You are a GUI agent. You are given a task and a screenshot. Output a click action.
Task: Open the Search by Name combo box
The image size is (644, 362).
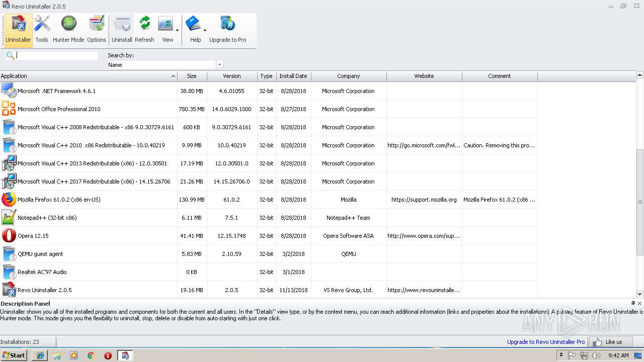(x=165, y=65)
